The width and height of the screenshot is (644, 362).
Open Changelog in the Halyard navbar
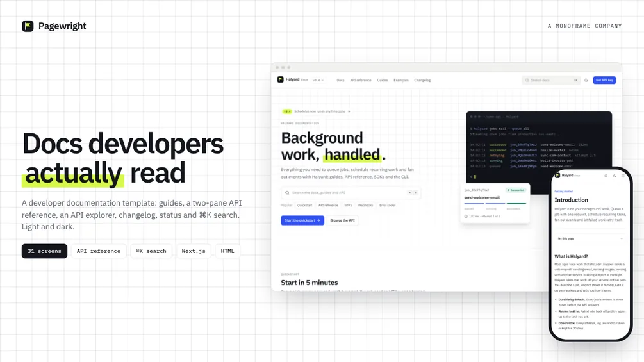pyautogui.click(x=422, y=80)
